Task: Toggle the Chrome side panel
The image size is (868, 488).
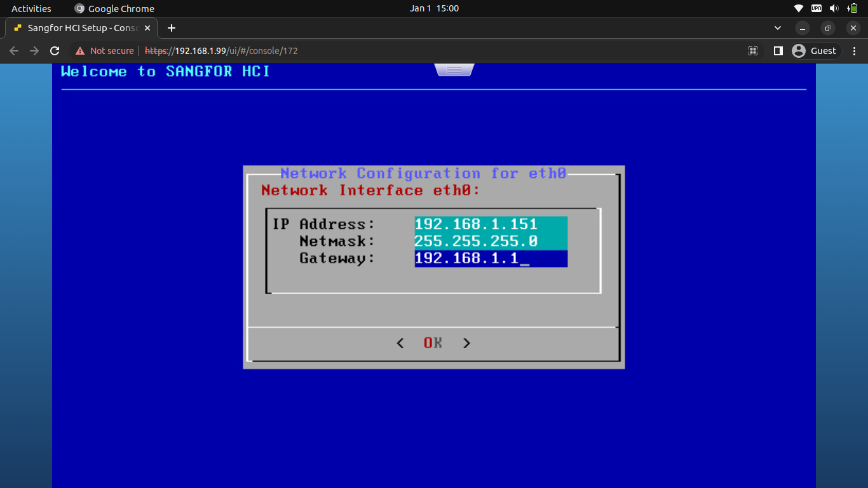Action: (x=778, y=51)
